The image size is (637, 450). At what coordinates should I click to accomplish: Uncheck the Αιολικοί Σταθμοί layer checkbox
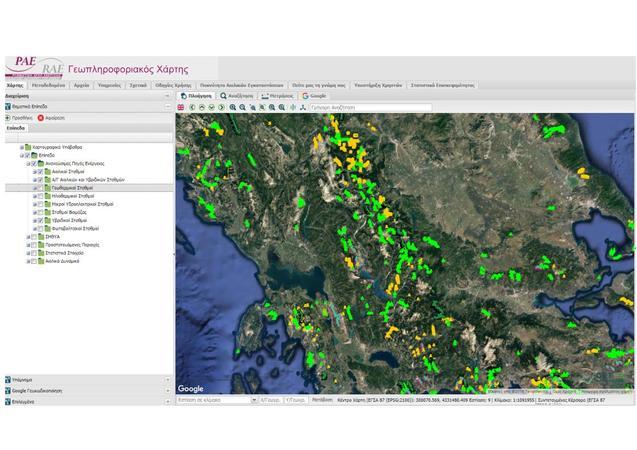(x=41, y=170)
